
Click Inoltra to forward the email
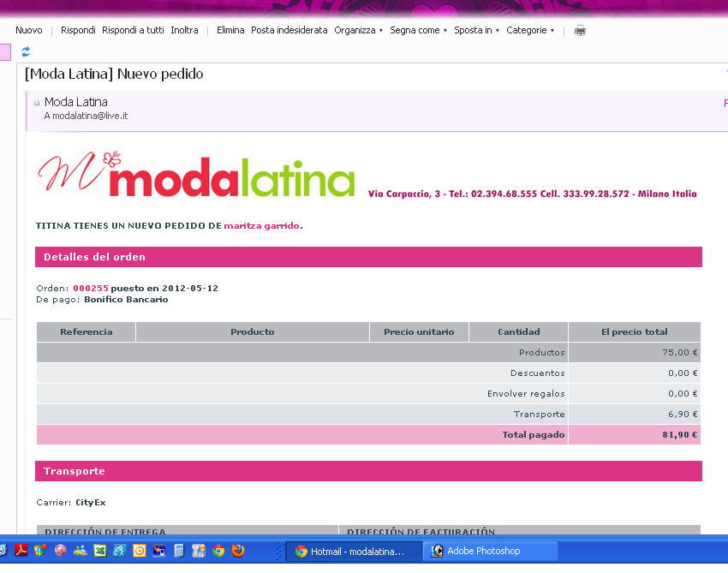pyautogui.click(x=184, y=30)
